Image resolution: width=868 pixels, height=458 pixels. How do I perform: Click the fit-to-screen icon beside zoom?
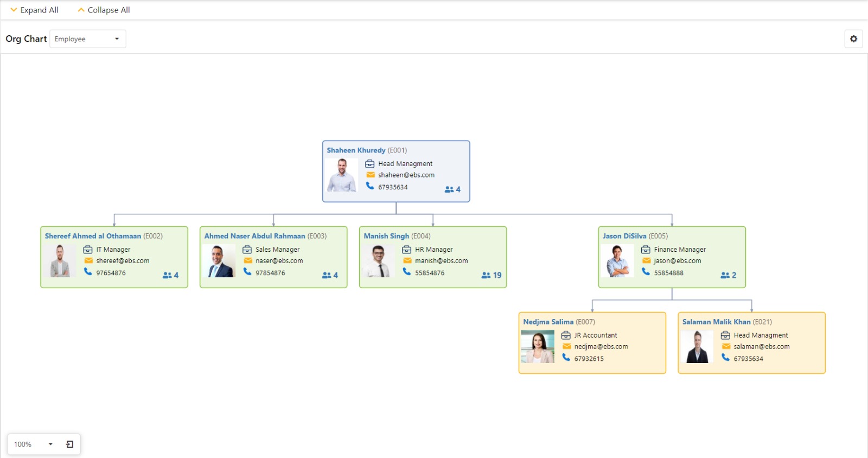69,444
